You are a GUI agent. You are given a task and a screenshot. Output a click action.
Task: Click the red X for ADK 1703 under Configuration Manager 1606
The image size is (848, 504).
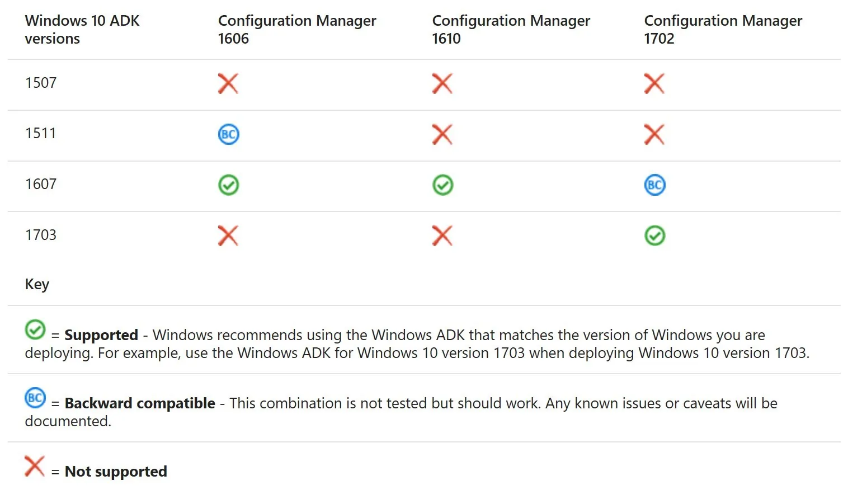tap(228, 235)
